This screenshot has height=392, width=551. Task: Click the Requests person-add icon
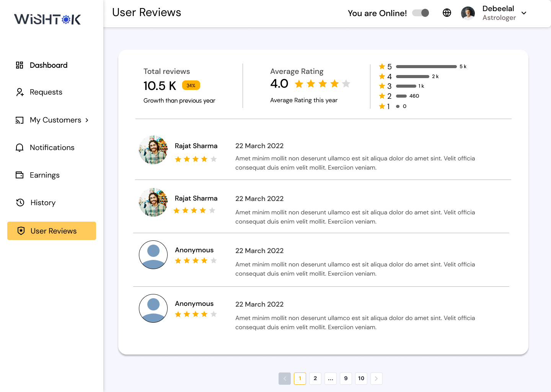20,92
